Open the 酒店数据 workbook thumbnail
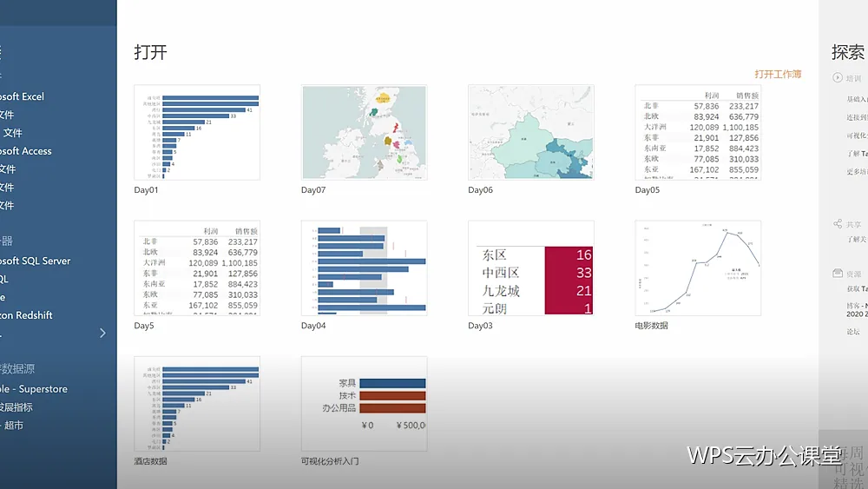Screen dimensions: 868x489 pos(197,404)
